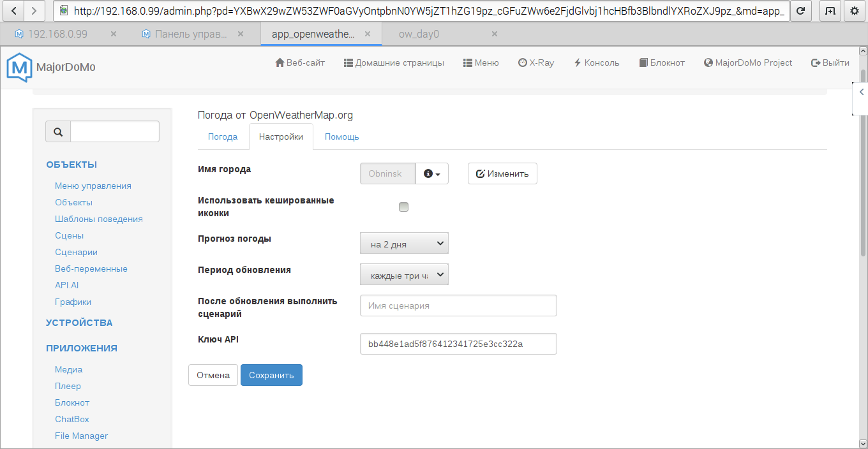Click the Obninsk city name field
This screenshot has width=868, height=449.
coord(387,173)
